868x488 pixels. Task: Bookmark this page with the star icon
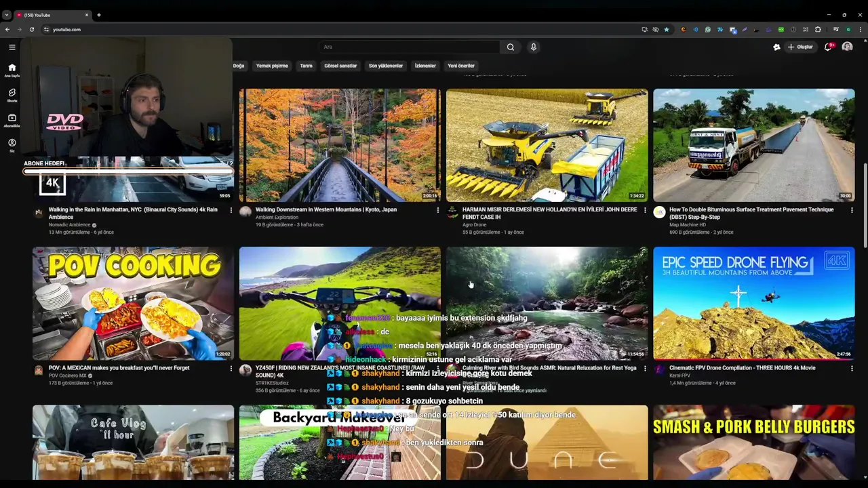[x=667, y=29]
